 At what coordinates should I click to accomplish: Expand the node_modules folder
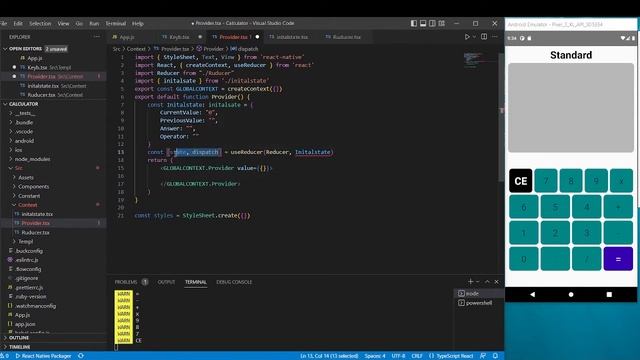point(32,159)
